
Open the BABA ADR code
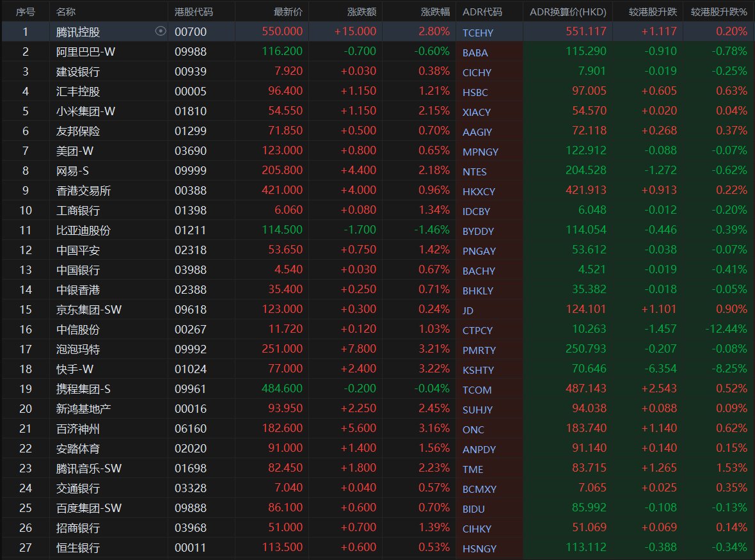coord(475,52)
